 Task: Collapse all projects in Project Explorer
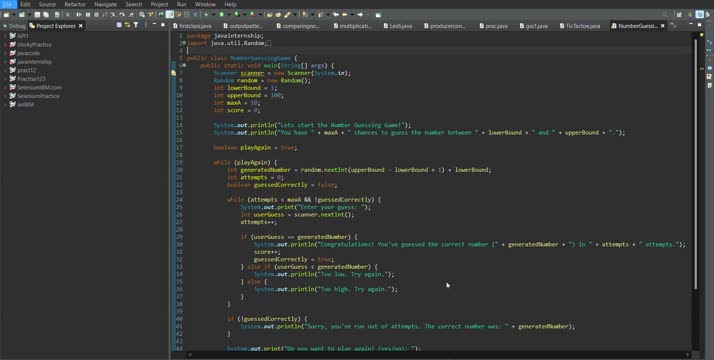coord(119,25)
